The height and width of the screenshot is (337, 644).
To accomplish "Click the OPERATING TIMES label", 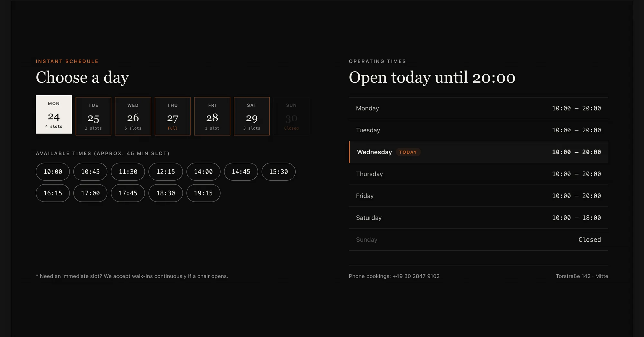I will (x=377, y=61).
